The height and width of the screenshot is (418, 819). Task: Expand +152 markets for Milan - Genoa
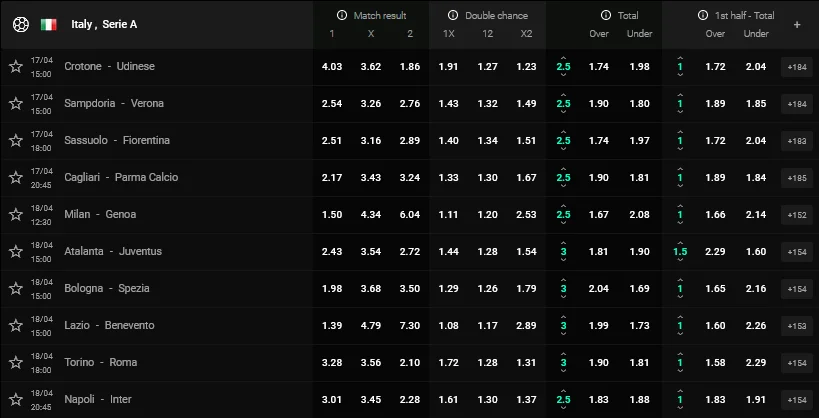[x=797, y=215]
